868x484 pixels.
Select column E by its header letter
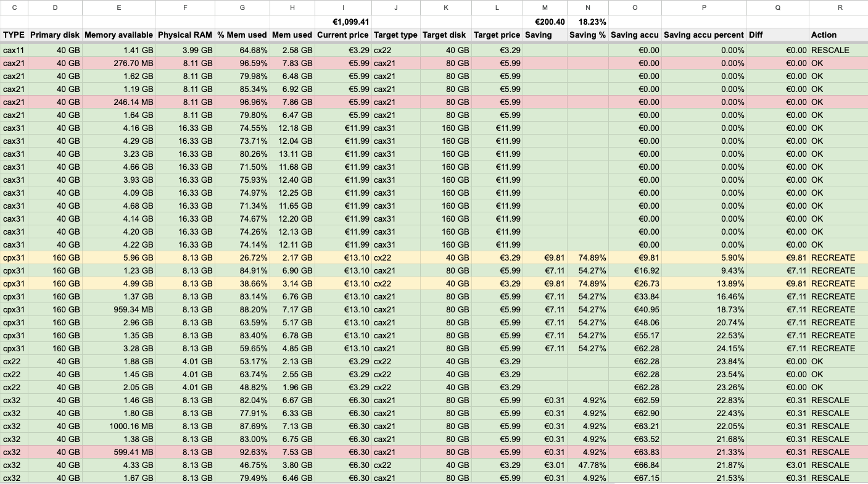click(x=119, y=7)
